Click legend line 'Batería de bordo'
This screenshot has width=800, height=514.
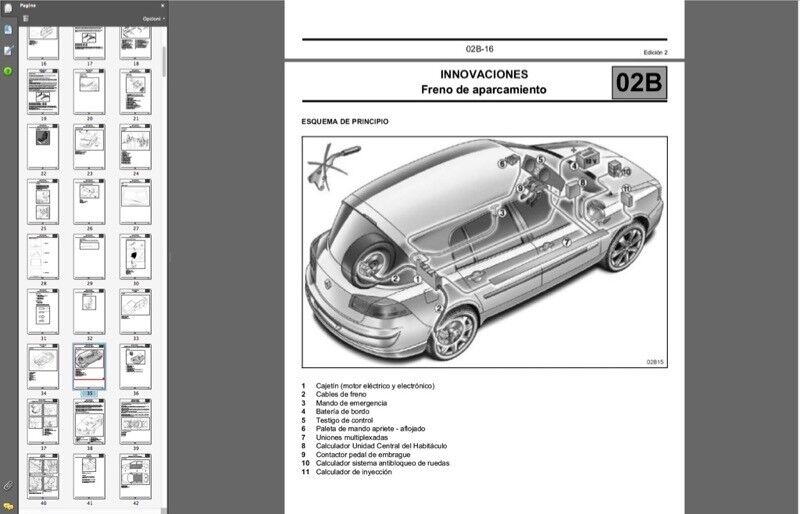tap(342, 411)
